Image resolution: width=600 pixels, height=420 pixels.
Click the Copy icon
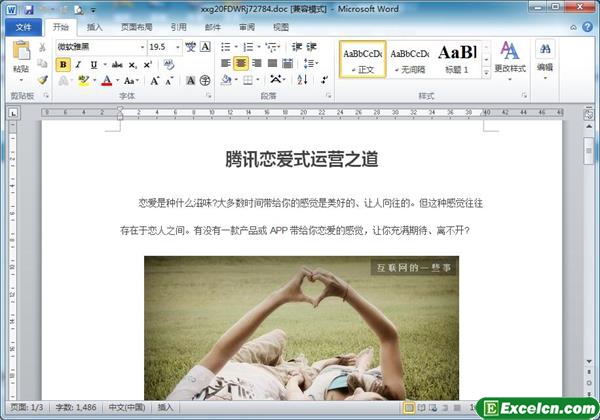point(42,63)
